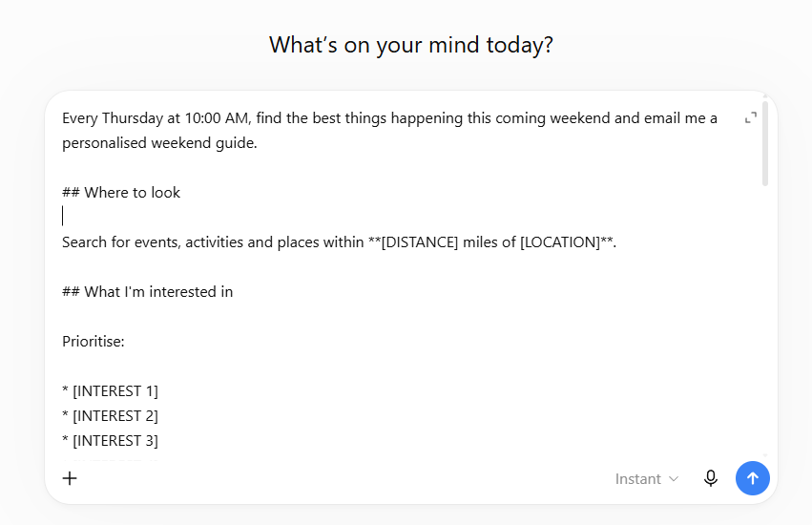Open the plus attachment menu
812x525 pixels.
70,478
